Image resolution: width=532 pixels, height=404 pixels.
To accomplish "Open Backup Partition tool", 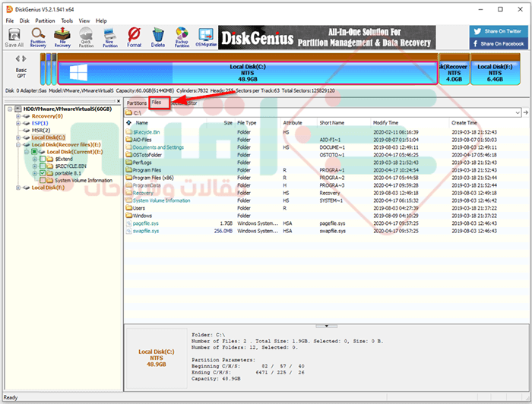I will 182,38.
